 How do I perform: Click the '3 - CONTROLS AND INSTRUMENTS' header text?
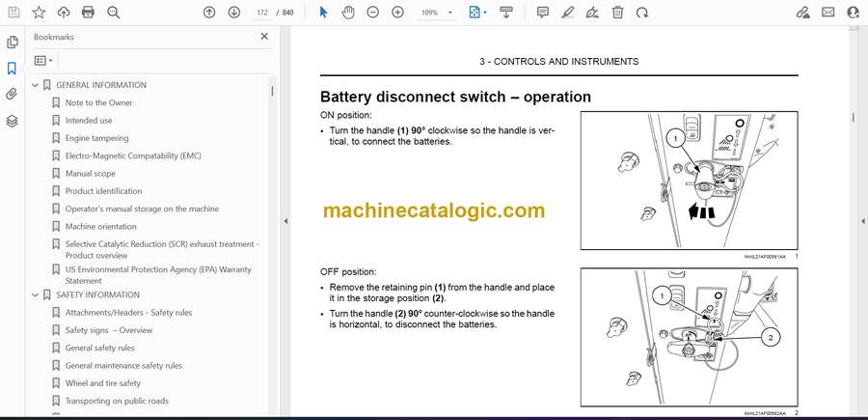[559, 62]
